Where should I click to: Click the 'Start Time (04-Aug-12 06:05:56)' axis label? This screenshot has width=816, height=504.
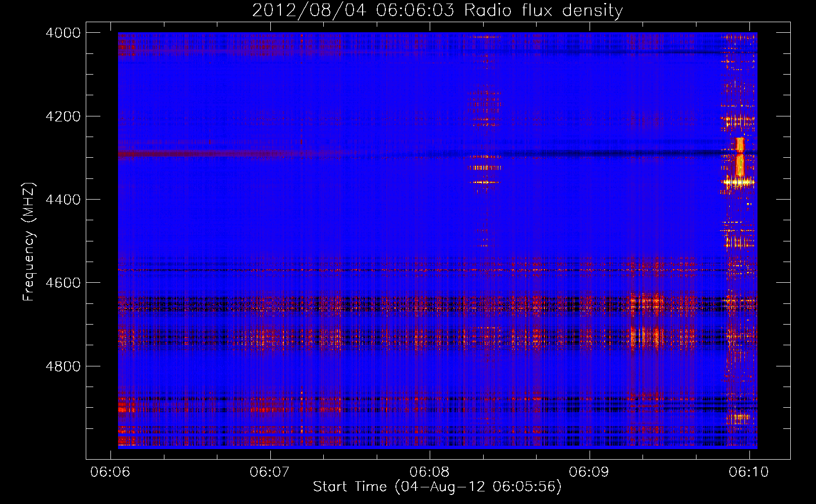click(437, 487)
